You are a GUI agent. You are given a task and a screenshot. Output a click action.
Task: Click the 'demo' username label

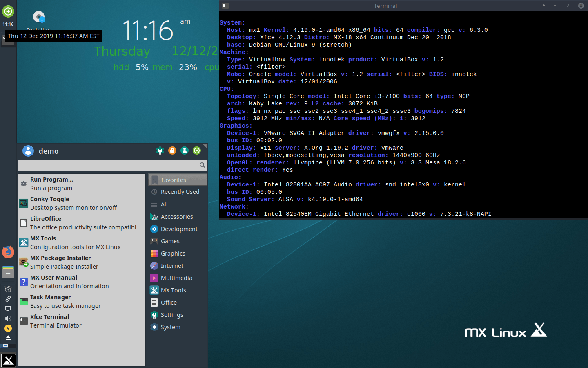[x=49, y=151]
